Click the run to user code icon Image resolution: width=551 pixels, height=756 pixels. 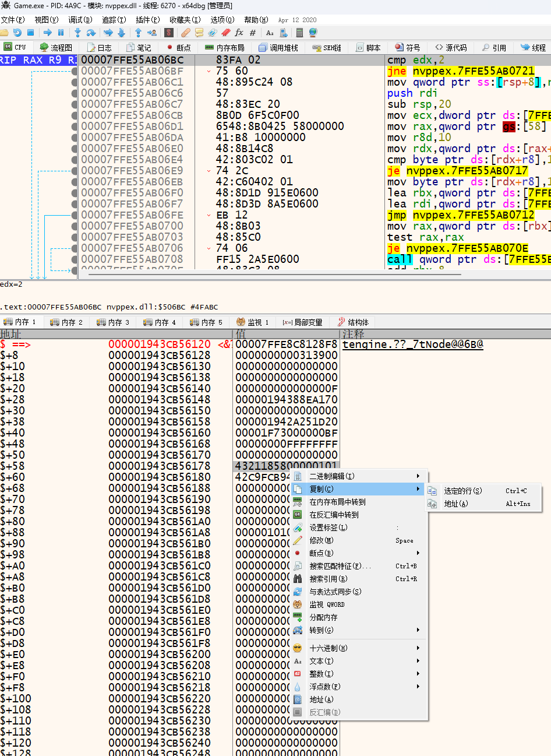coord(152,33)
